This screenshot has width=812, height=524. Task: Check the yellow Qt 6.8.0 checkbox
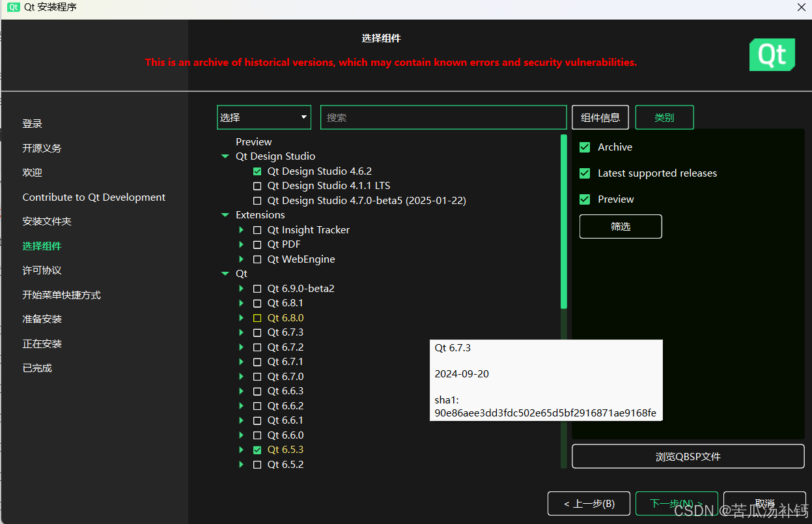point(257,318)
